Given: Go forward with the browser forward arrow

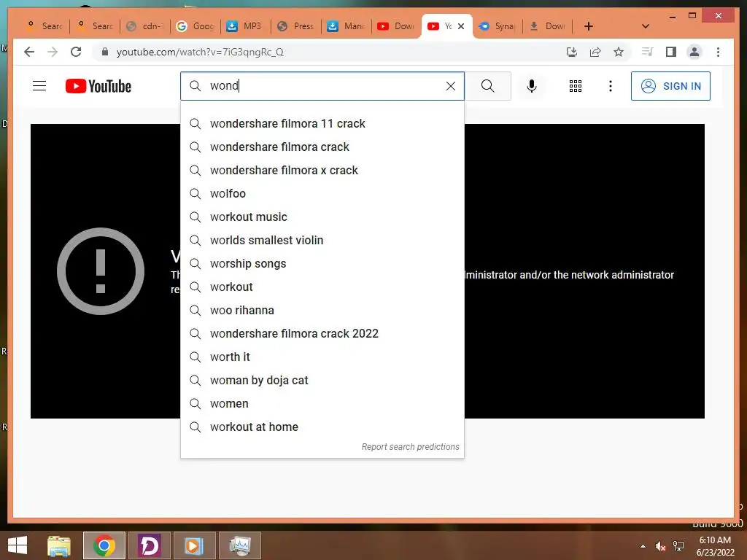Looking at the screenshot, I should [53, 52].
